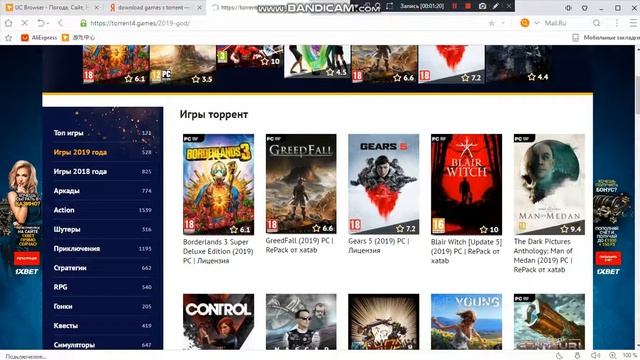Open Gears 5 (2019) PC title link
640x360 pixels.
pos(379,246)
